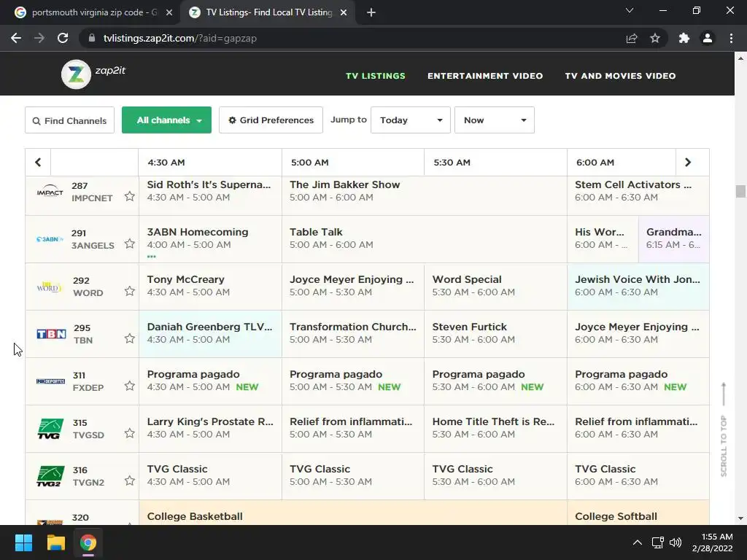Open the College Softball listing
This screenshot has width=747, height=560.
click(638, 513)
